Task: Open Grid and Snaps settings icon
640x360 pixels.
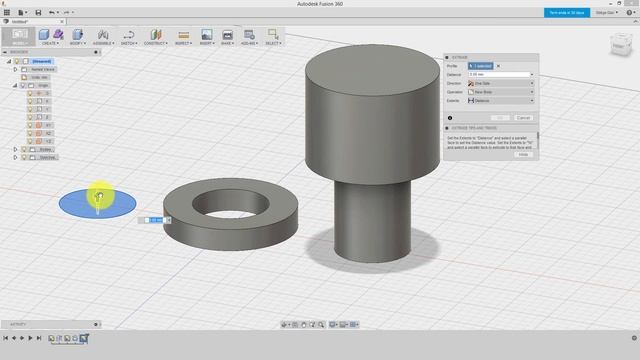Action: pyautogui.click(x=344, y=324)
